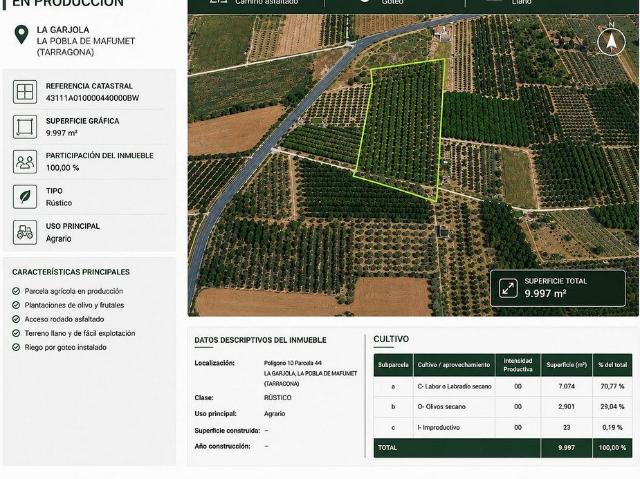Click the expand arrows icon beside Superficie Total
The height and width of the screenshot is (479, 640).
(508, 288)
